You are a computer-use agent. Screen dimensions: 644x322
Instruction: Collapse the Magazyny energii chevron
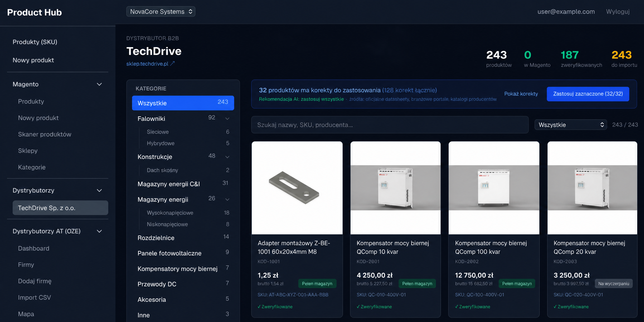click(x=227, y=199)
